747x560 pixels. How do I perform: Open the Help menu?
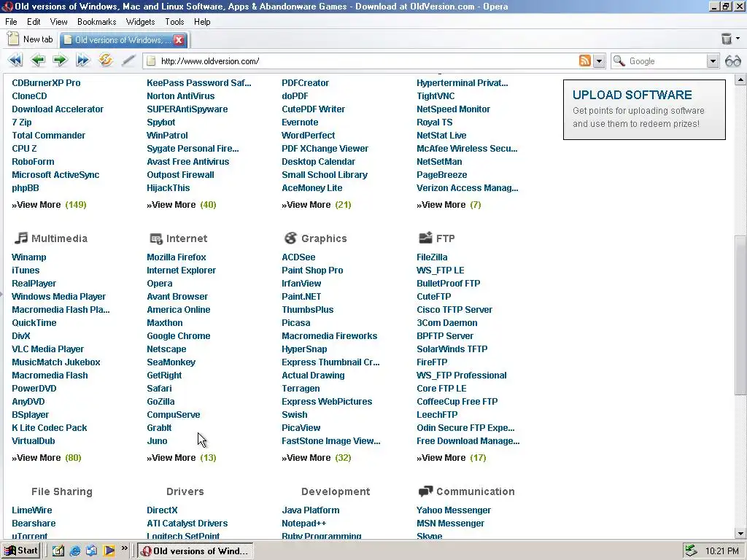tap(202, 22)
